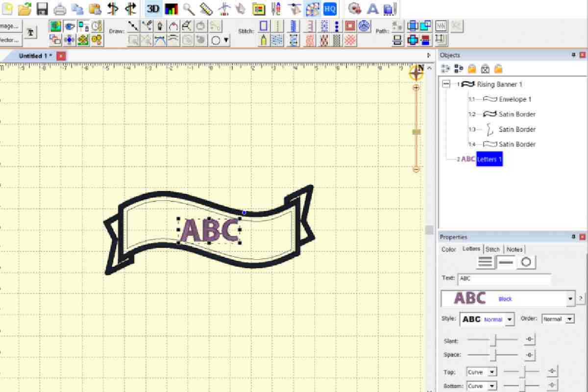
Task: Click the open folder icon
Action: click(24, 8)
